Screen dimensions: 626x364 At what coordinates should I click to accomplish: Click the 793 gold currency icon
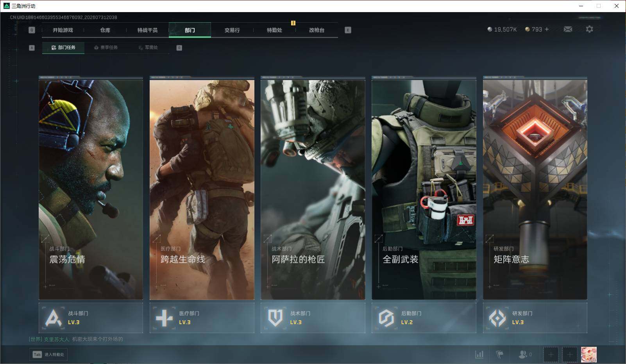point(527,29)
